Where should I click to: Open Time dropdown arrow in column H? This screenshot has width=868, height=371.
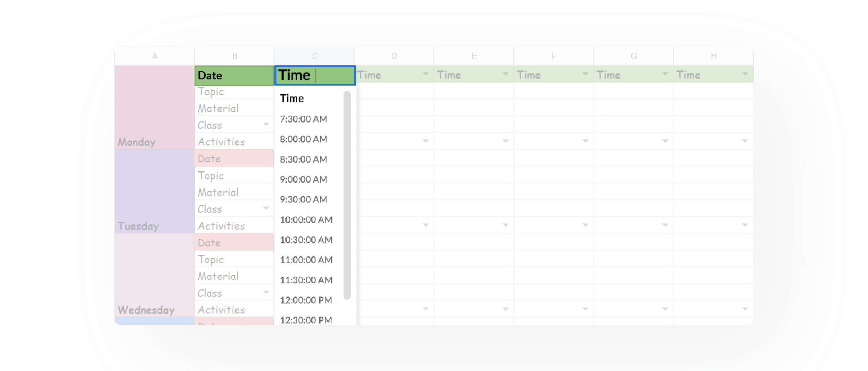tap(745, 74)
